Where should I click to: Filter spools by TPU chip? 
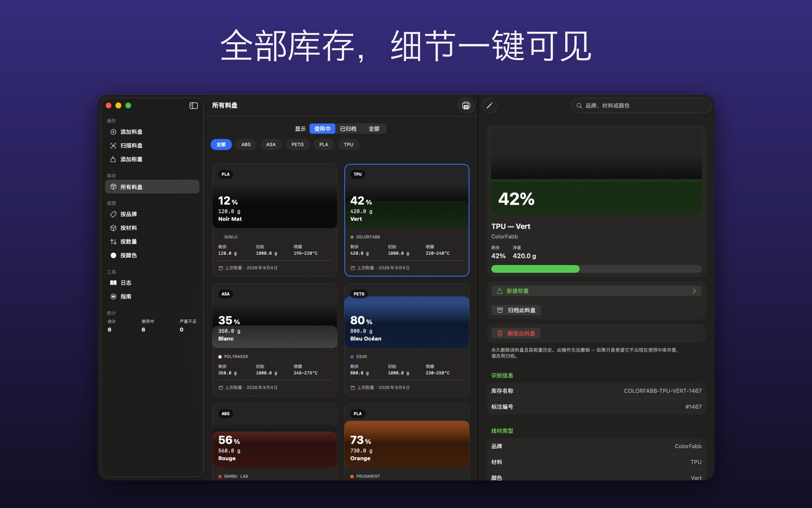pyautogui.click(x=348, y=145)
